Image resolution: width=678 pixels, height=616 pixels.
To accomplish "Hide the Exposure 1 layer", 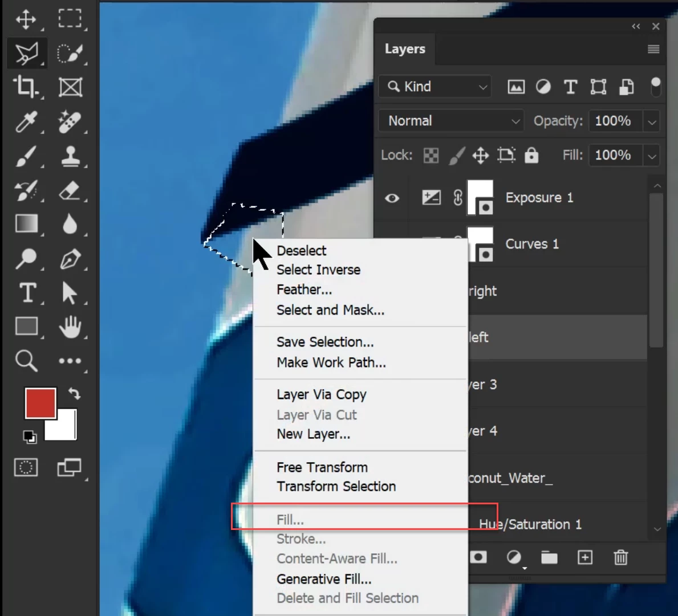I will [x=392, y=198].
